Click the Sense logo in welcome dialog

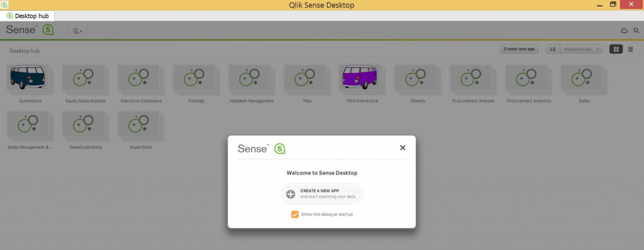click(262, 149)
